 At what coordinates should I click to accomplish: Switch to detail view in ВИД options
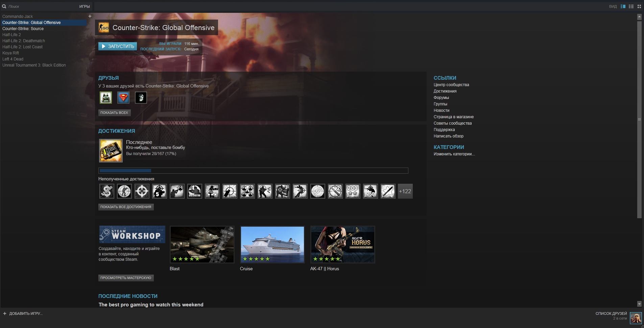(623, 6)
